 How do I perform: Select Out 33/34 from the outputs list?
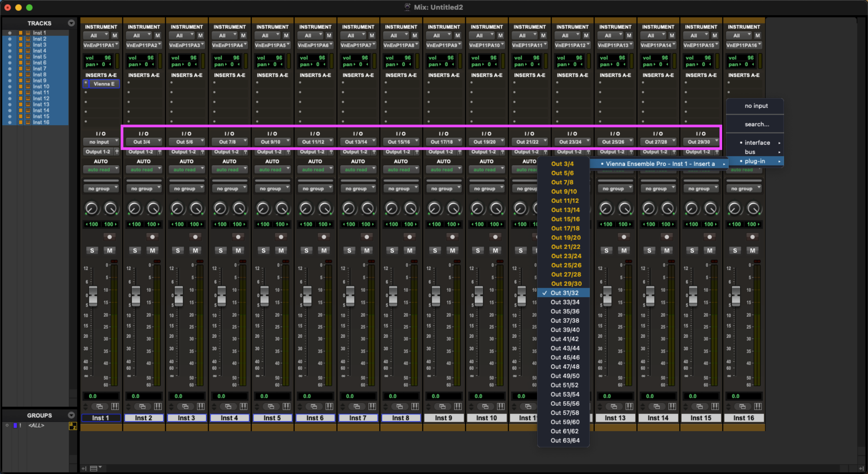pyautogui.click(x=563, y=302)
